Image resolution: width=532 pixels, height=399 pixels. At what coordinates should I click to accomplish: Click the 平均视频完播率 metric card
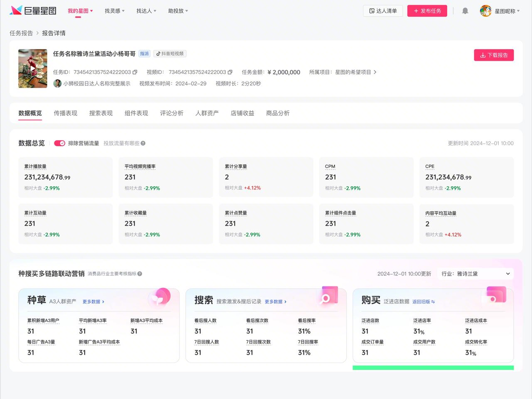pos(165,177)
